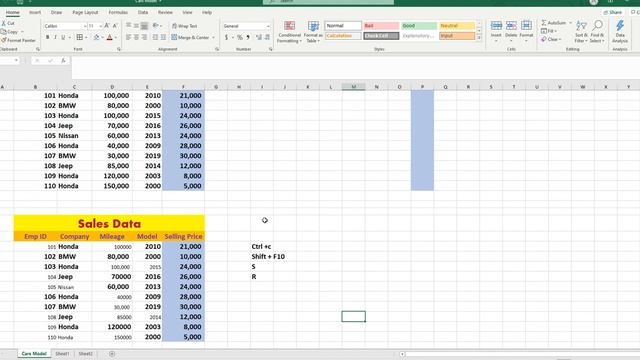
Task: Apply the Calculation cell style
Action: click(x=343, y=36)
